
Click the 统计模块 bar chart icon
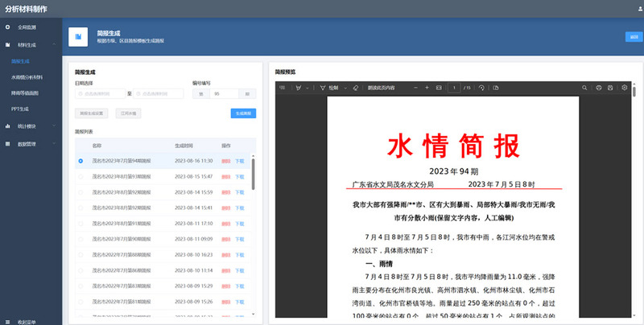[7, 126]
